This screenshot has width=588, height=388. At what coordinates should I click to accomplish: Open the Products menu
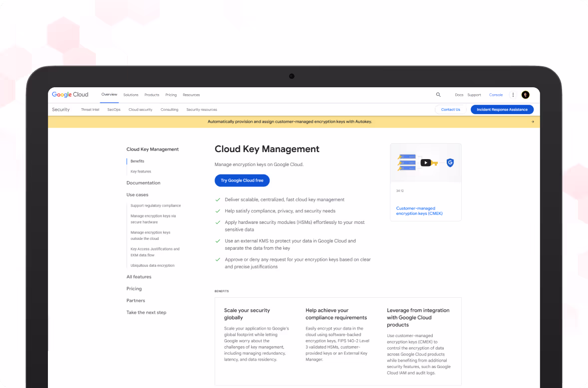coord(152,95)
